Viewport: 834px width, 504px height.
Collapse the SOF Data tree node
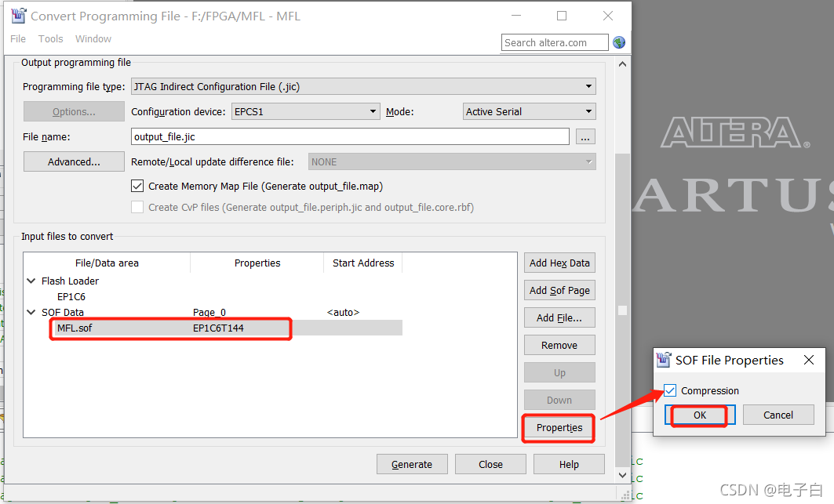pos(31,312)
